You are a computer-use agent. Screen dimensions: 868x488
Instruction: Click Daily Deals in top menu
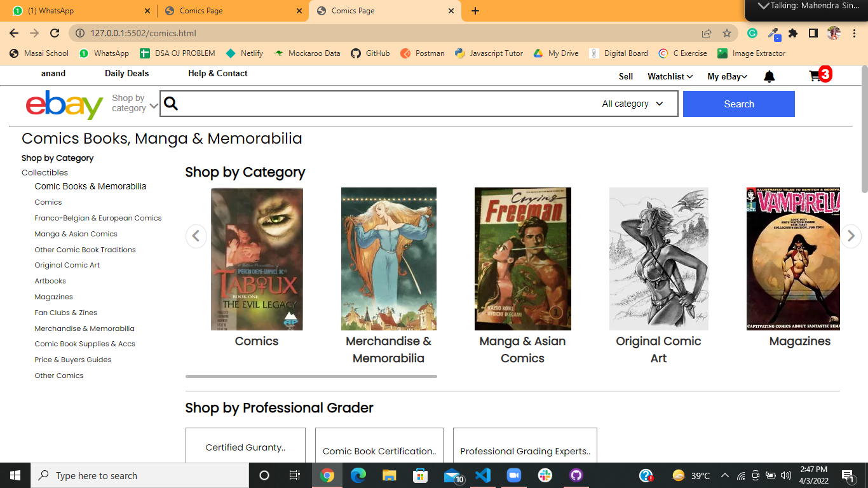(126, 73)
